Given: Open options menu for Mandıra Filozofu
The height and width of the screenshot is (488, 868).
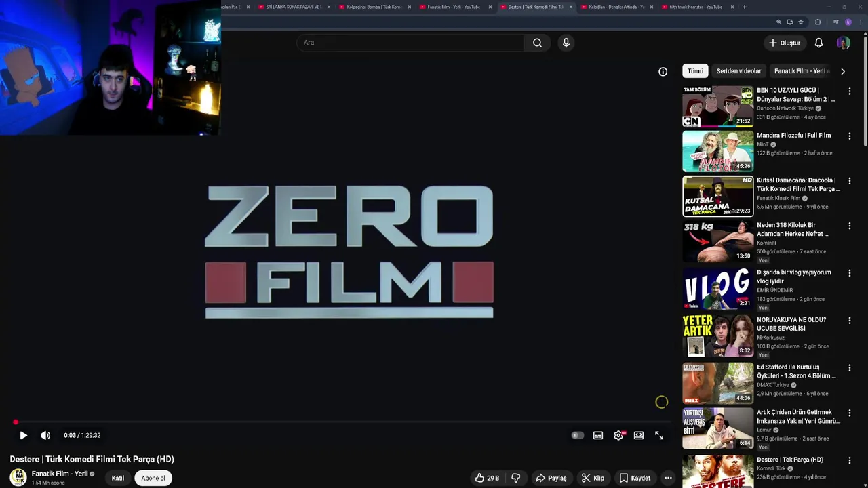Looking at the screenshot, I should (x=850, y=136).
